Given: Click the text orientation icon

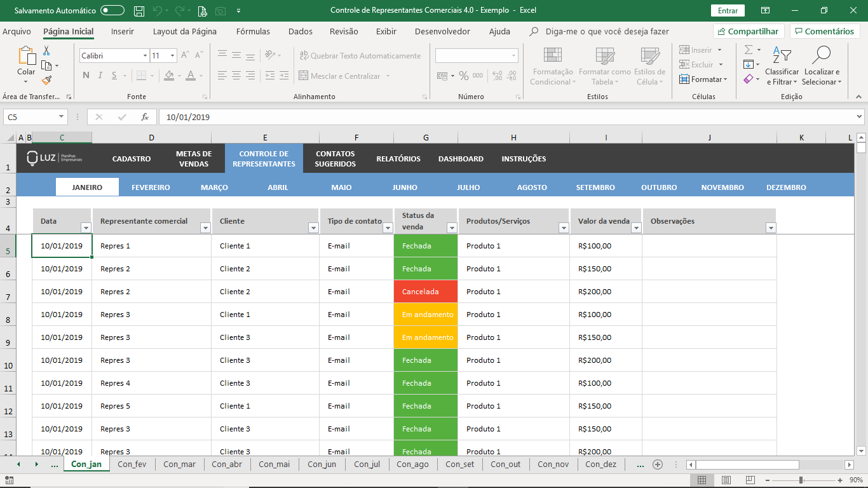Looking at the screenshot, I should 270,55.
